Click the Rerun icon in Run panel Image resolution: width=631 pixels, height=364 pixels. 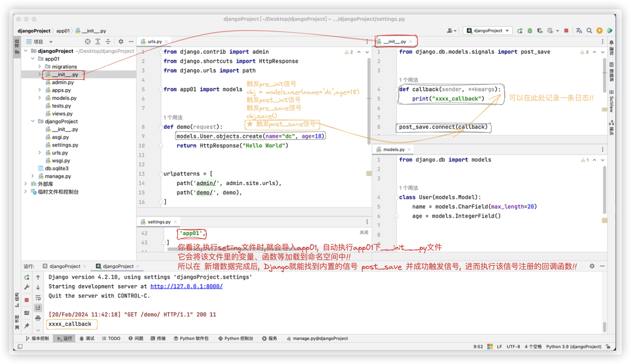coord(27,277)
